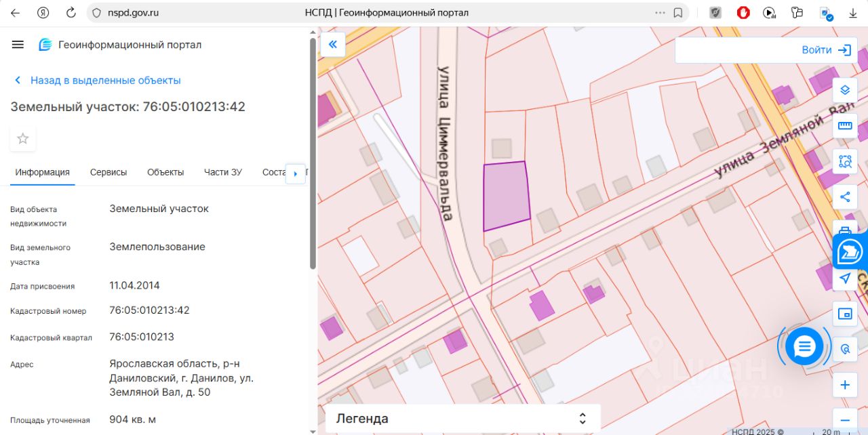Image resolution: width=868 pixels, height=435 pixels.
Task: Switch to the Сервисы tab
Action: coord(108,172)
